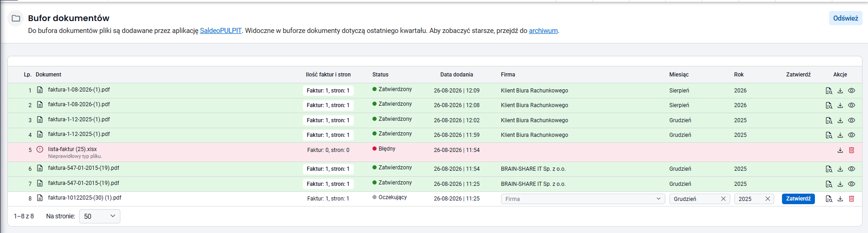Download lista-faktur (25).xlsx file
This screenshot has height=233, width=868.
click(840, 150)
